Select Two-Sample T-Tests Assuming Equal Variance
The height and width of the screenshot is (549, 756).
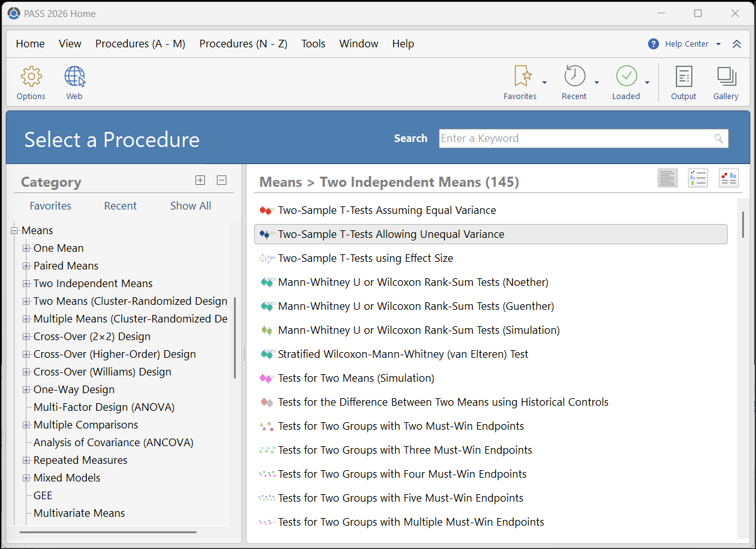click(387, 210)
